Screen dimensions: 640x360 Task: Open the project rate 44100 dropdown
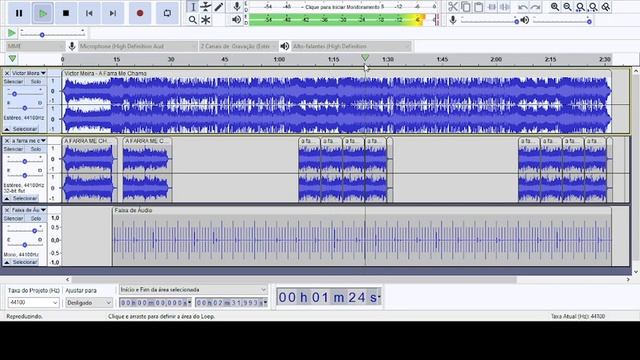pos(33,302)
